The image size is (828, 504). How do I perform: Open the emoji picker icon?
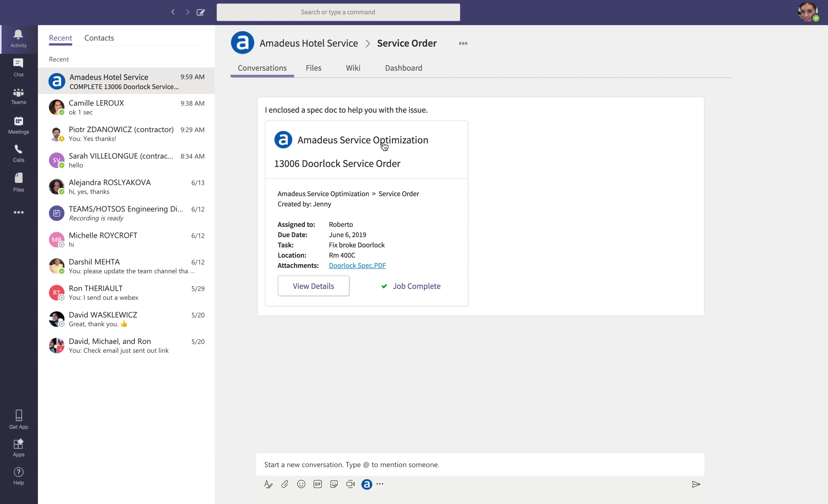point(301,484)
